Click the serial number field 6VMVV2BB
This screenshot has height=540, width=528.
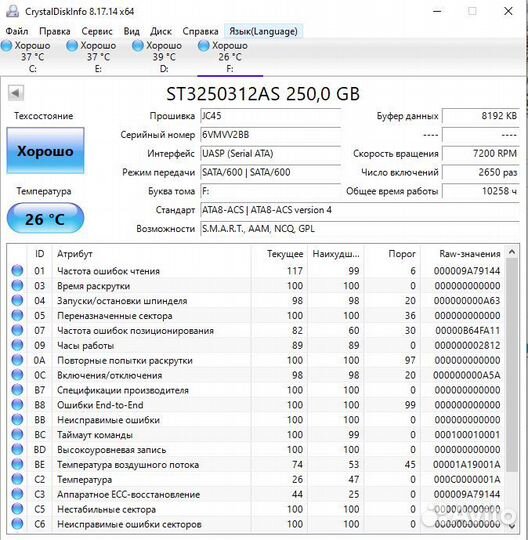270,135
